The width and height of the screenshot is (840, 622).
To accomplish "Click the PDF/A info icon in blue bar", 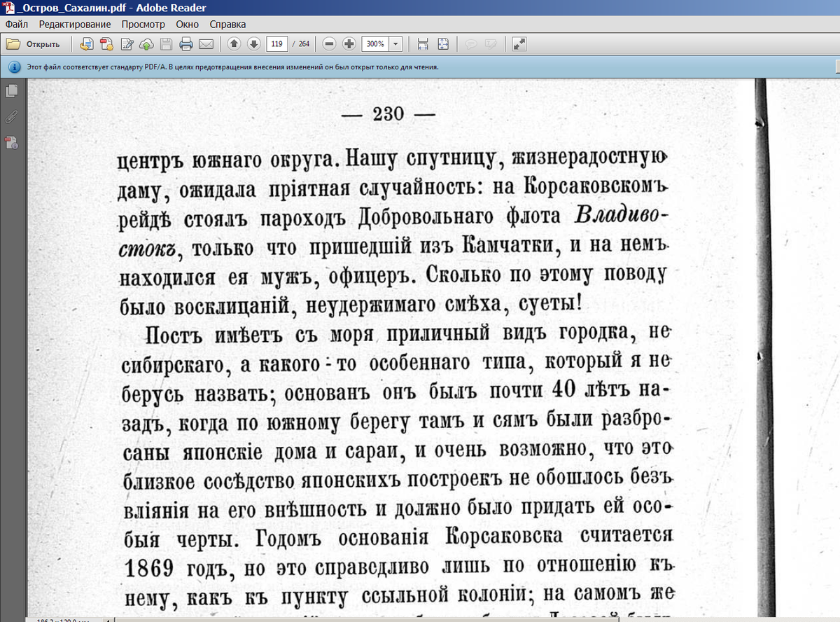I will [x=13, y=68].
